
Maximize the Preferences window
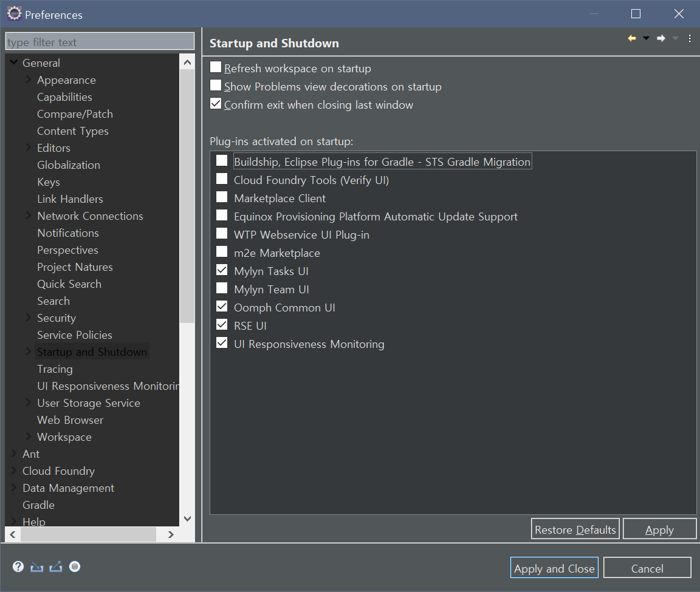[x=636, y=14]
